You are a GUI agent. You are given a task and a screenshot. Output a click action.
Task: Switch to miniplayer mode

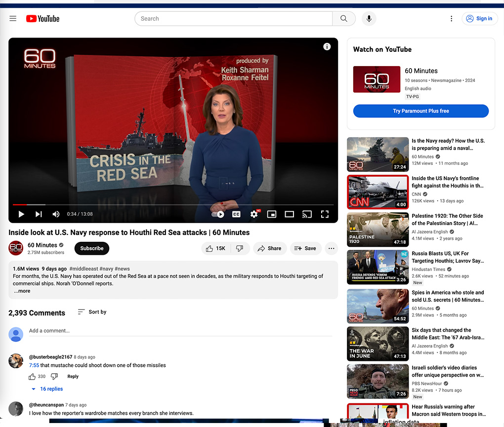coord(272,214)
